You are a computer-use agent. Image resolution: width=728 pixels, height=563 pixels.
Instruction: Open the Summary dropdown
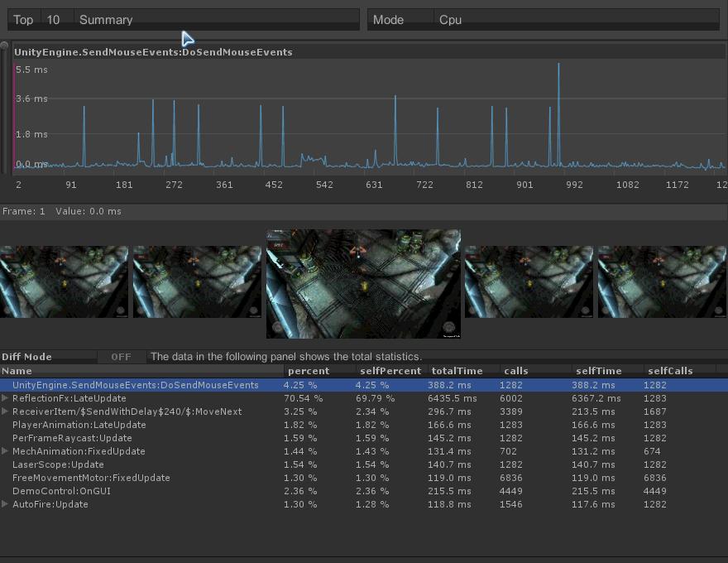217,20
